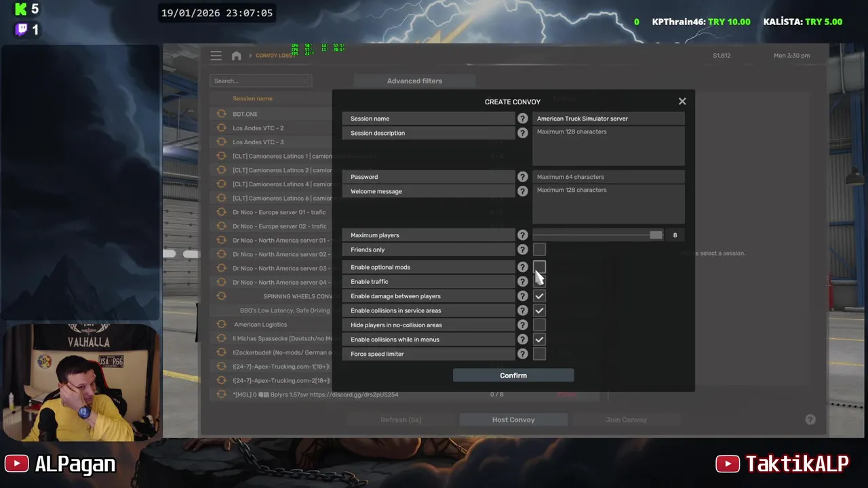Image resolution: width=868 pixels, height=488 pixels.
Task: Show help for Enable optional mods
Action: [x=522, y=267]
